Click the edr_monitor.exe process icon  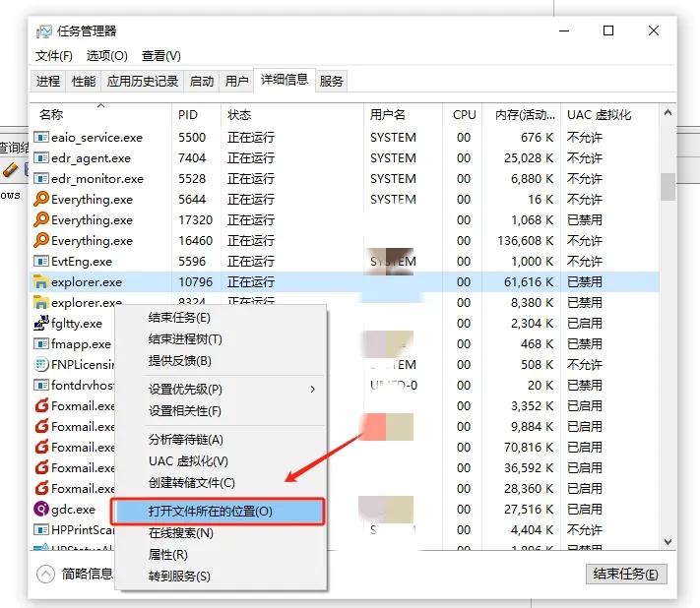pyautogui.click(x=41, y=178)
